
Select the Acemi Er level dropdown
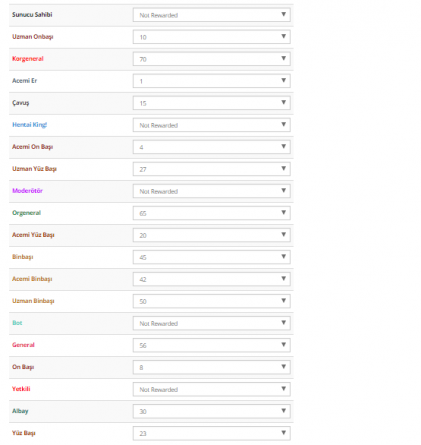point(211,81)
